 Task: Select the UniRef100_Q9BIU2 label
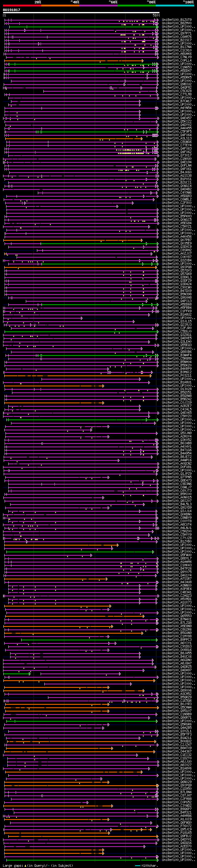[177, 84]
